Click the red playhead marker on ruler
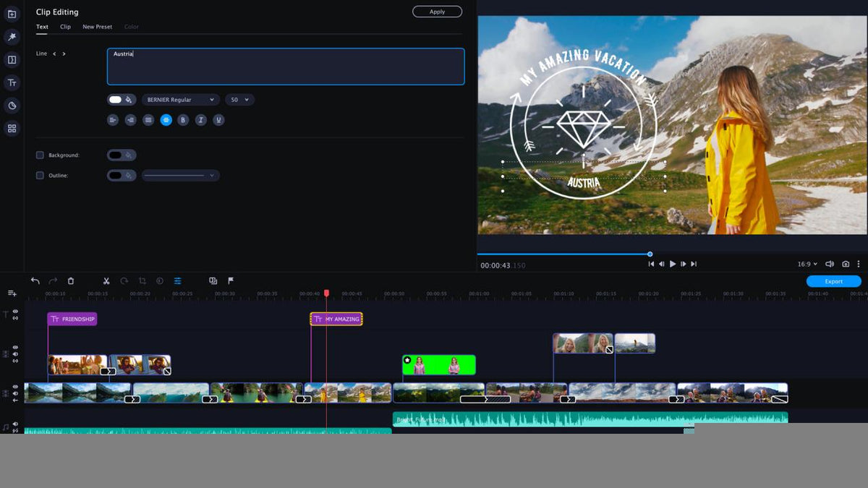This screenshot has height=488, width=868. click(x=326, y=293)
